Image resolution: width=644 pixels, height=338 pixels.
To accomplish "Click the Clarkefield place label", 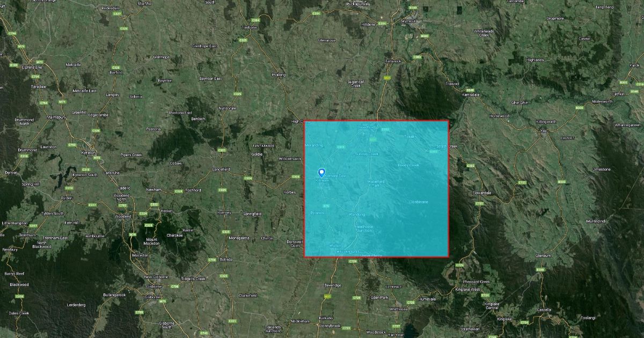I will click(x=247, y=295).
